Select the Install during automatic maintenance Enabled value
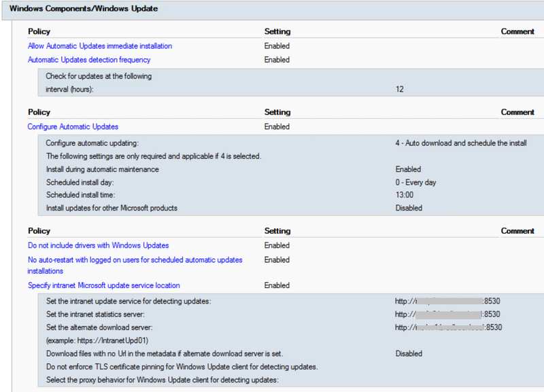This screenshot has height=392, width=544. pyautogui.click(x=409, y=169)
